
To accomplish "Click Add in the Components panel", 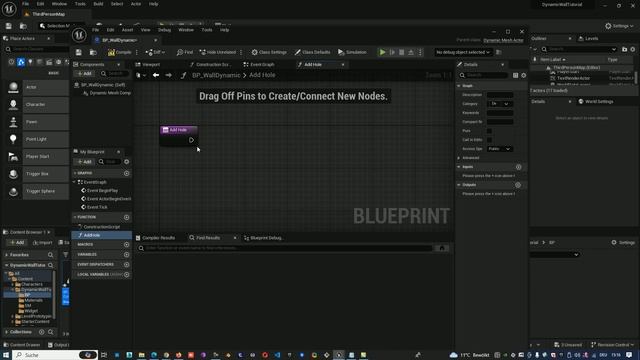I will (84, 73).
